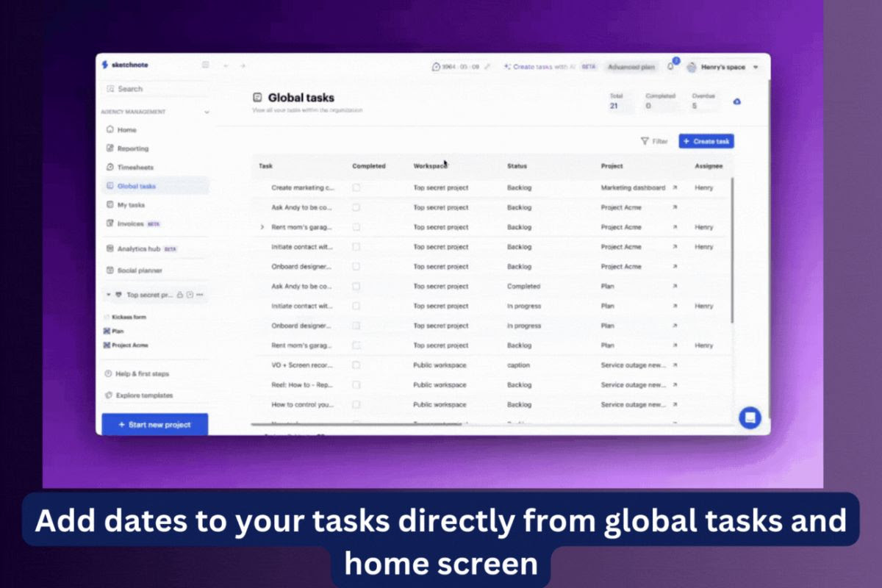Collapse the Agency Management section
This screenshot has height=588, width=882.
[207, 112]
